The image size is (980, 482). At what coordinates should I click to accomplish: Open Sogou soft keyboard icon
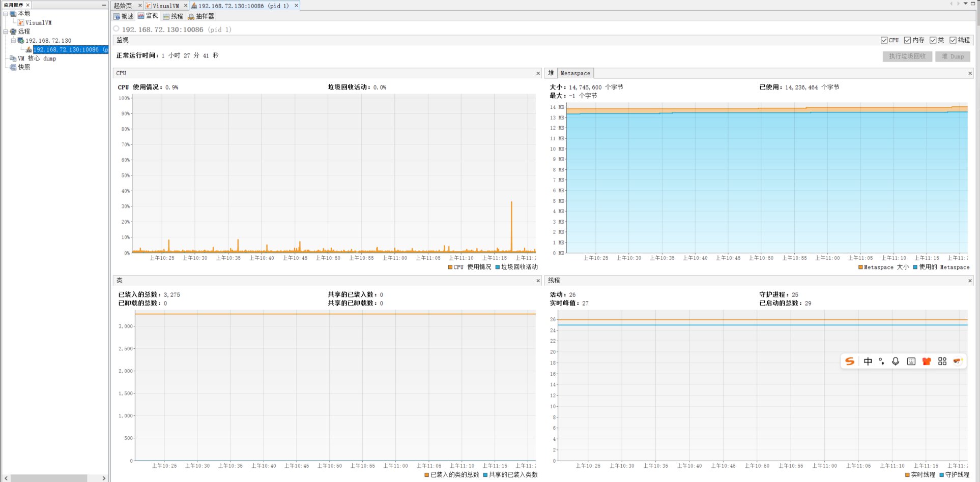tap(911, 361)
